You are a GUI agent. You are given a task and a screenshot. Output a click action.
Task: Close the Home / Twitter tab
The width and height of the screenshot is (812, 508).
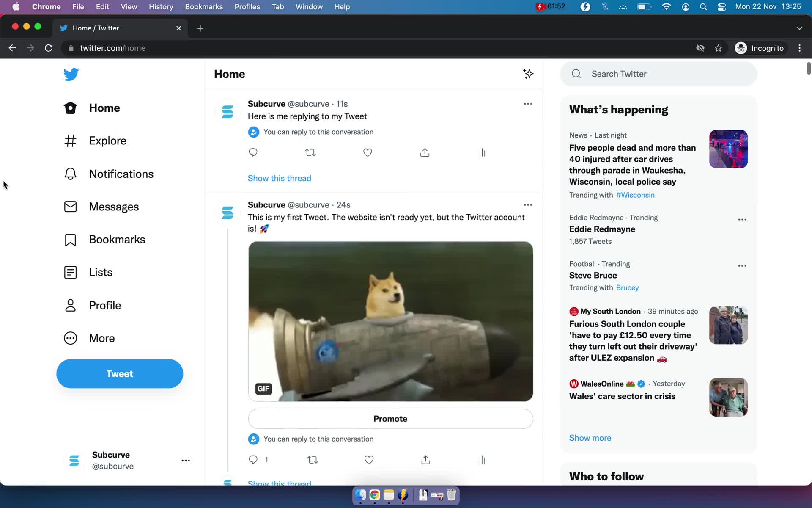[x=178, y=28]
